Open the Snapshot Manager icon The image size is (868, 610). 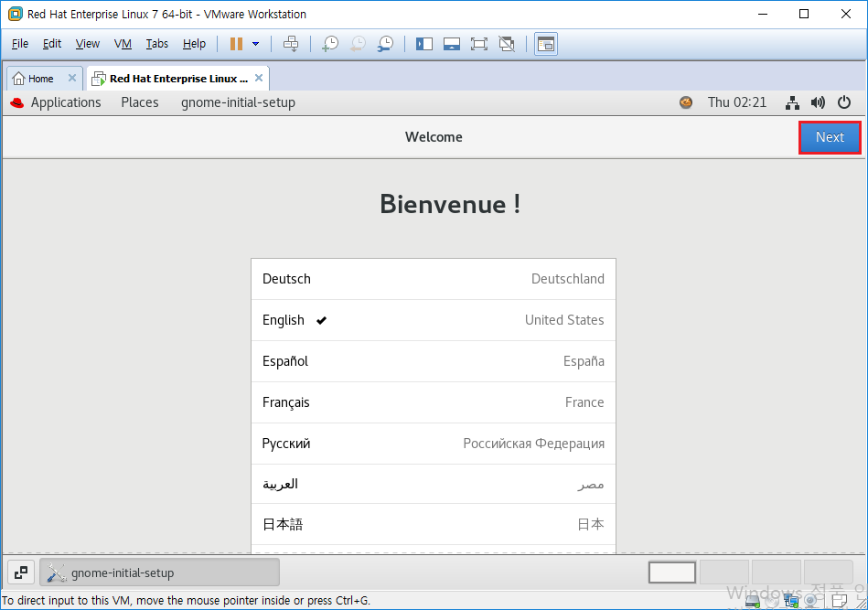click(385, 44)
